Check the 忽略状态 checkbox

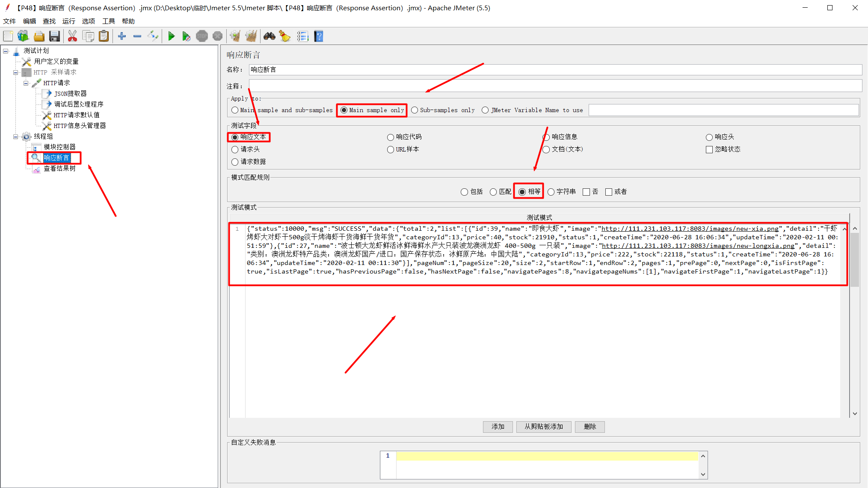[709, 149]
